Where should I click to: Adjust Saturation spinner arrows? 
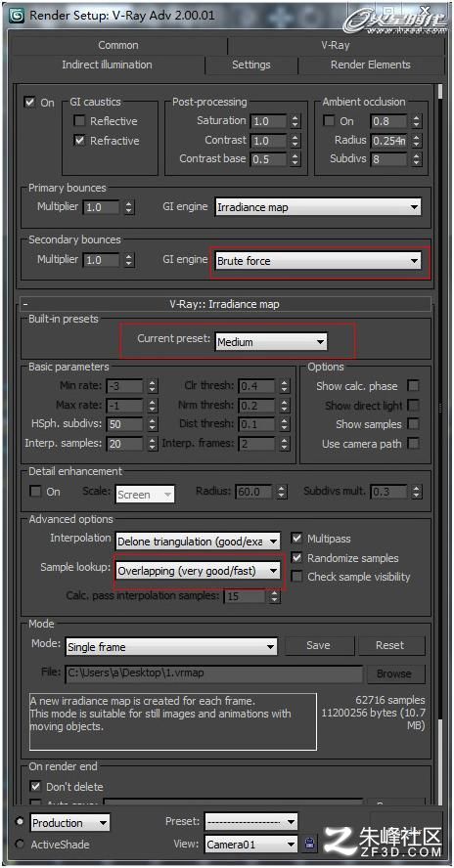[295, 120]
